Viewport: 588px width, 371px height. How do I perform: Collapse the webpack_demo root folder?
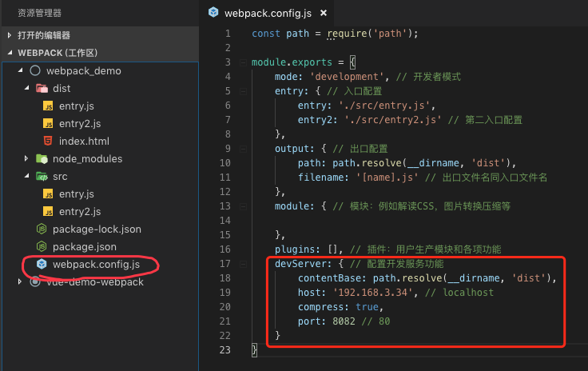click(20, 70)
